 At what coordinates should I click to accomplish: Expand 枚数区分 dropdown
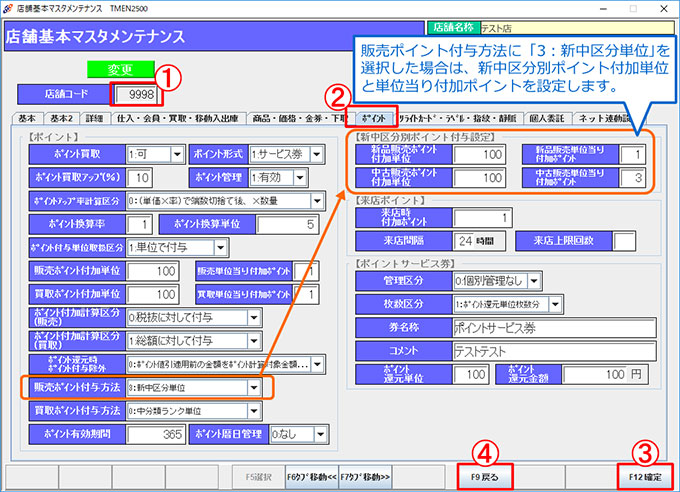pyautogui.click(x=555, y=304)
